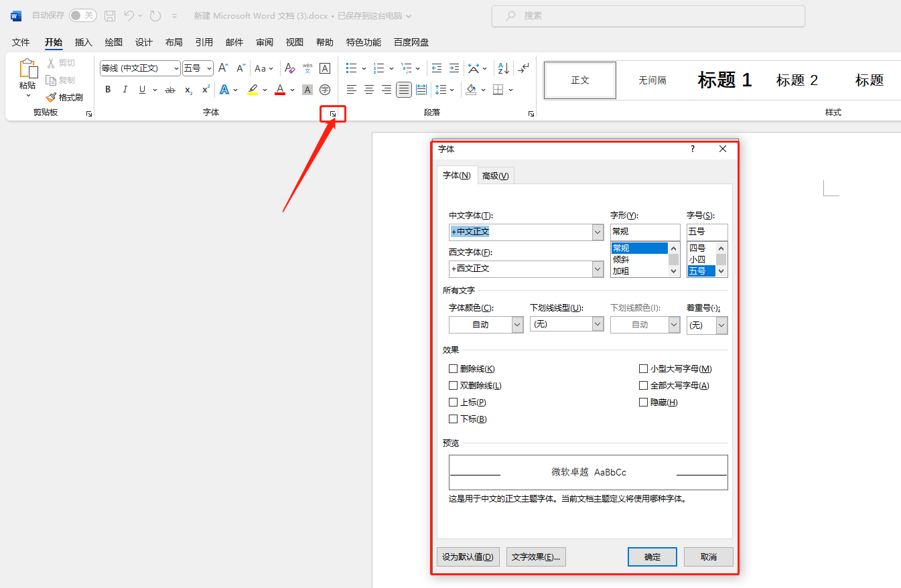Click the text effects glowing A icon
This screenshot has width=901, height=588.
[x=224, y=90]
